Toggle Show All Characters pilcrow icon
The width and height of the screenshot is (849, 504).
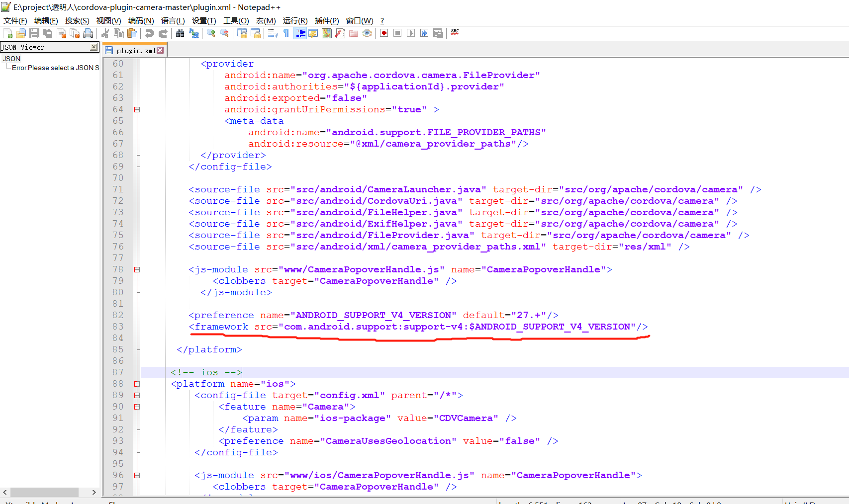286,33
